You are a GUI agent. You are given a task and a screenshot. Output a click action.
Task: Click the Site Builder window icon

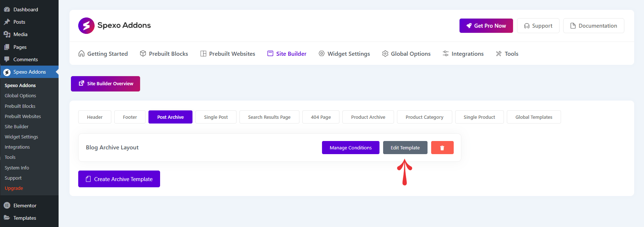(x=270, y=54)
